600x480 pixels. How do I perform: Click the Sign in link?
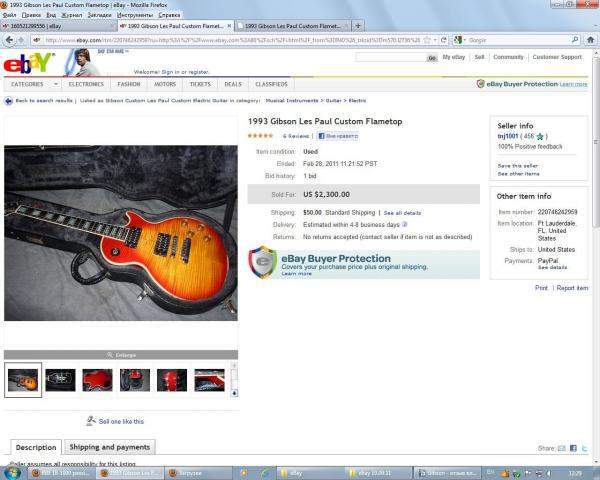[170, 72]
